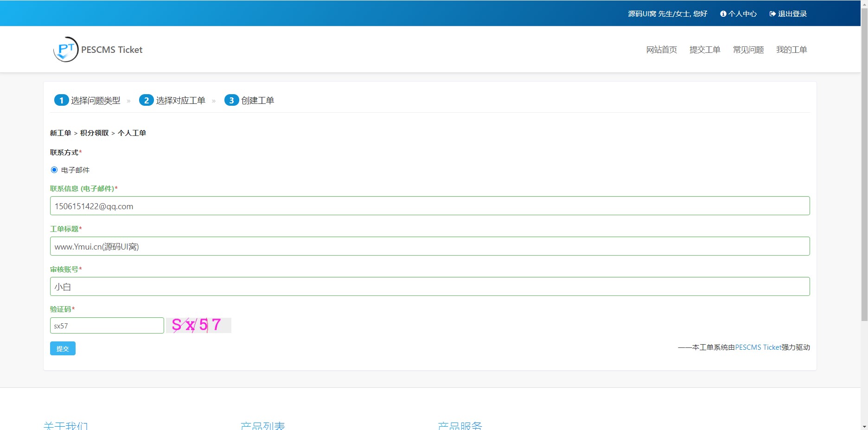Click into the contact email input field
Screen dimensions: 868x430
pos(429,206)
